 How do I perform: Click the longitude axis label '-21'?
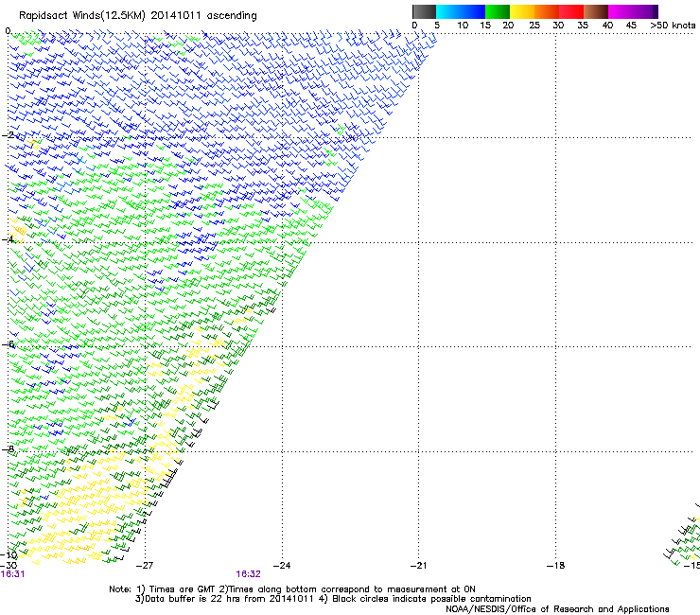tap(418, 566)
